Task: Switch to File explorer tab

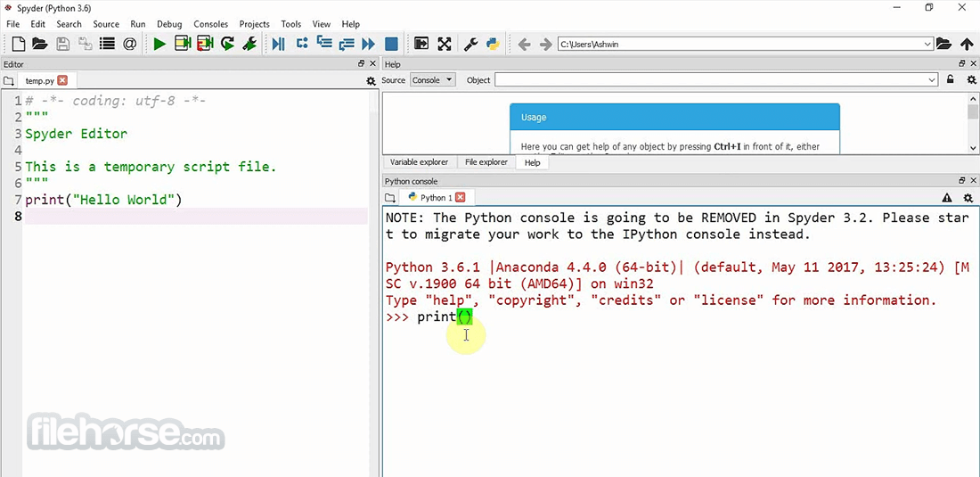Action: [x=486, y=162]
